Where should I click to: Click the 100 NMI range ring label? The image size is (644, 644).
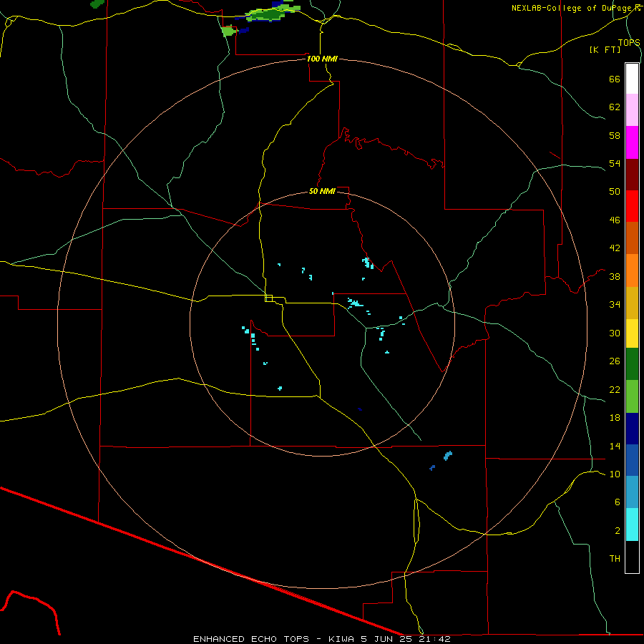pyautogui.click(x=323, y=59)
